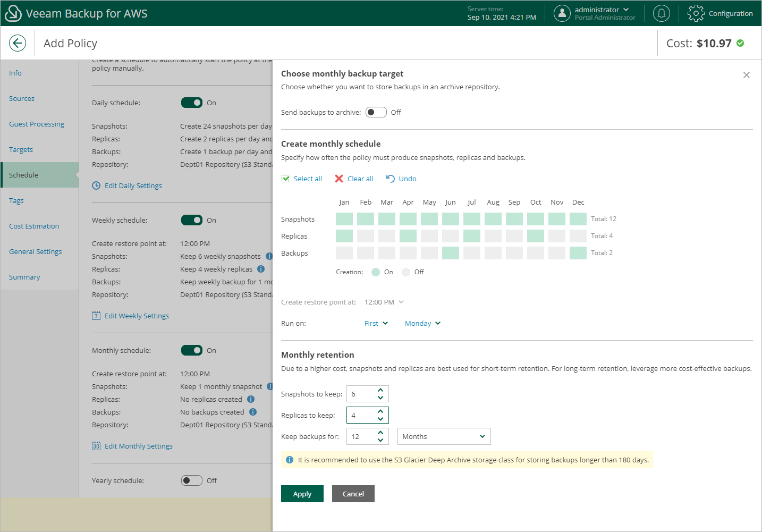The width and height of the screenshot is (762, 532).
Task: Turn on the Yearly schedule toggle
Action: (x=191, y=480)
